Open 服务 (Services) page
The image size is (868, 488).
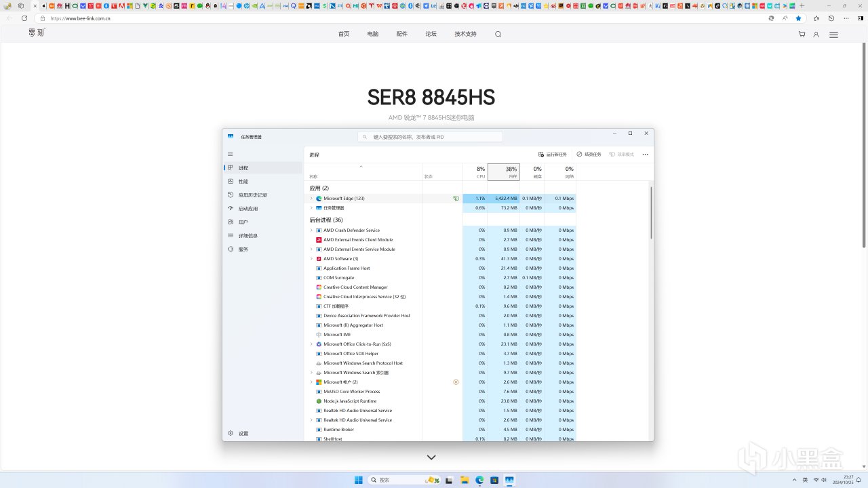tap(263, 249)
